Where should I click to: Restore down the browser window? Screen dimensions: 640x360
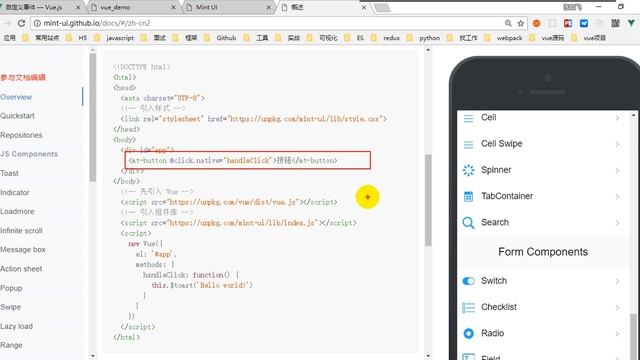(621, 7)
